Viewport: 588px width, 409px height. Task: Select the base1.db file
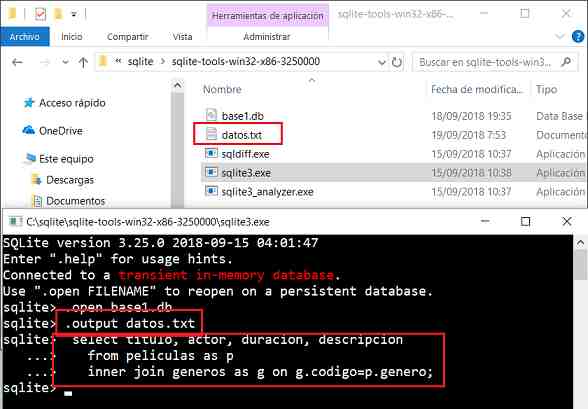click(243, 116)
